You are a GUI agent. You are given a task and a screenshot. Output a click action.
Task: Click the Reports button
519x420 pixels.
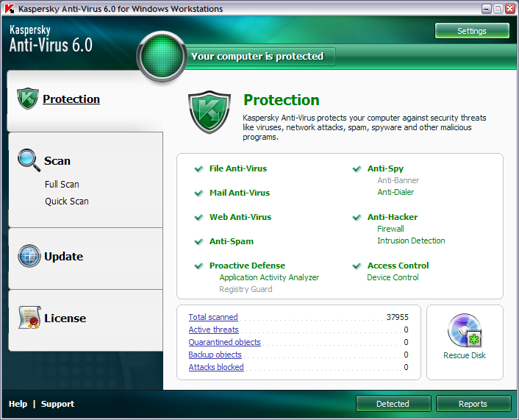coord(473,404)
